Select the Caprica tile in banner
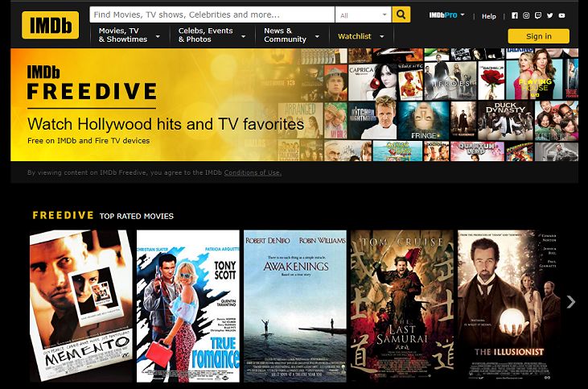The height and width of the screenshot is (389, 588). (x=372, y=82)
